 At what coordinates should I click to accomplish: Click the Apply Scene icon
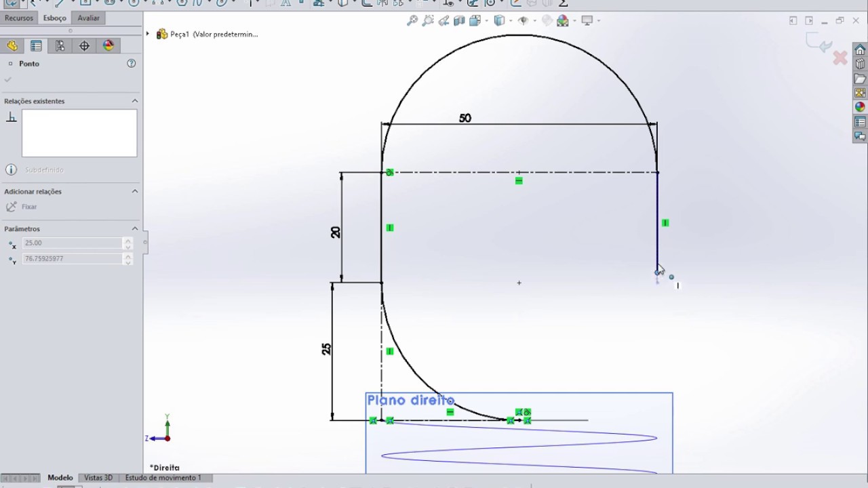562,20
